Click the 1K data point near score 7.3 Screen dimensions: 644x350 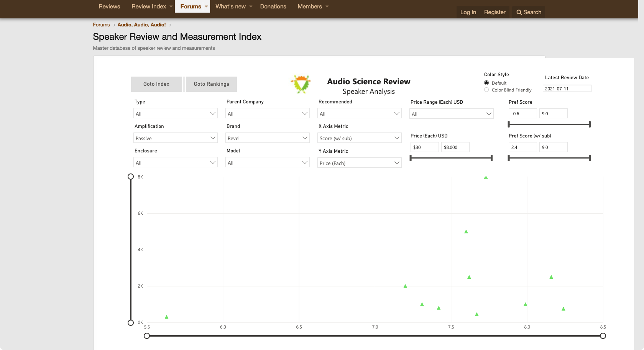[422, 304]
